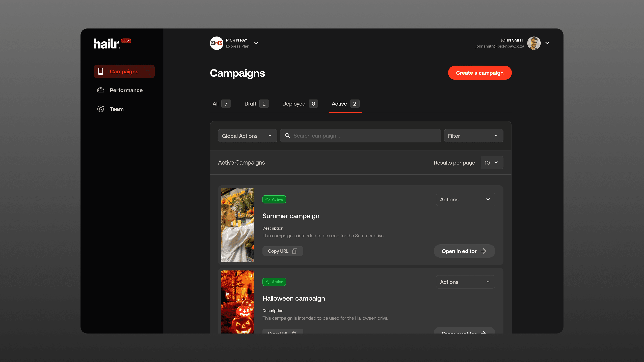The width and height of the screenshot is (644, 362).
Task: Click John Smith's profile avatar
Action: tap(534, 43)
